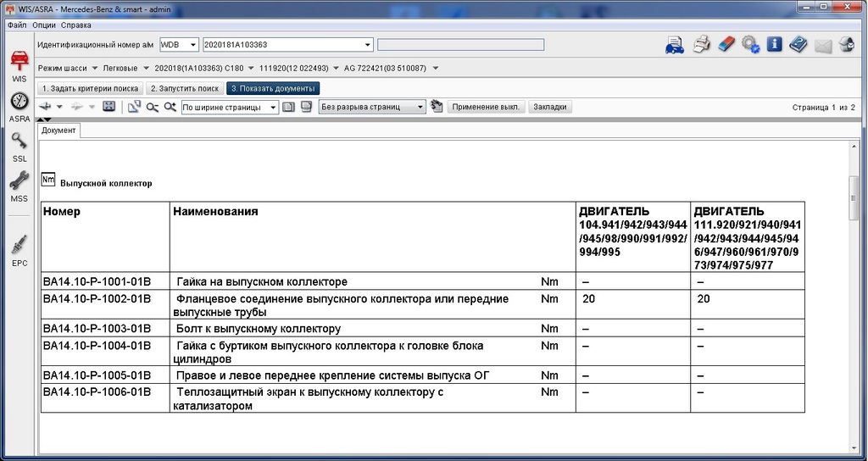Open the SSL key module
This screenshot has width=868, height=461.
19,147
